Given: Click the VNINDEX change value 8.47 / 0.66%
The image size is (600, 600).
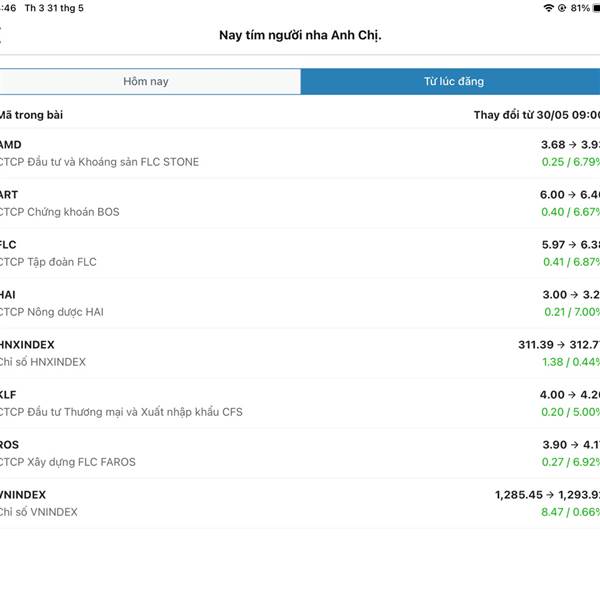Looking at the screenshot, I should (x=570, y=512).
